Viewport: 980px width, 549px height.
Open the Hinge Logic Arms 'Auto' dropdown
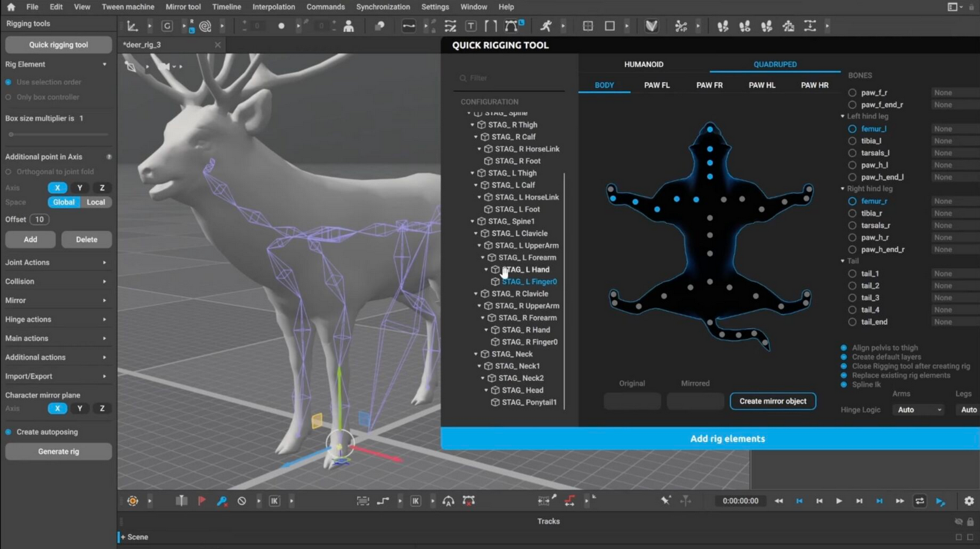click(x=919, y=410)
